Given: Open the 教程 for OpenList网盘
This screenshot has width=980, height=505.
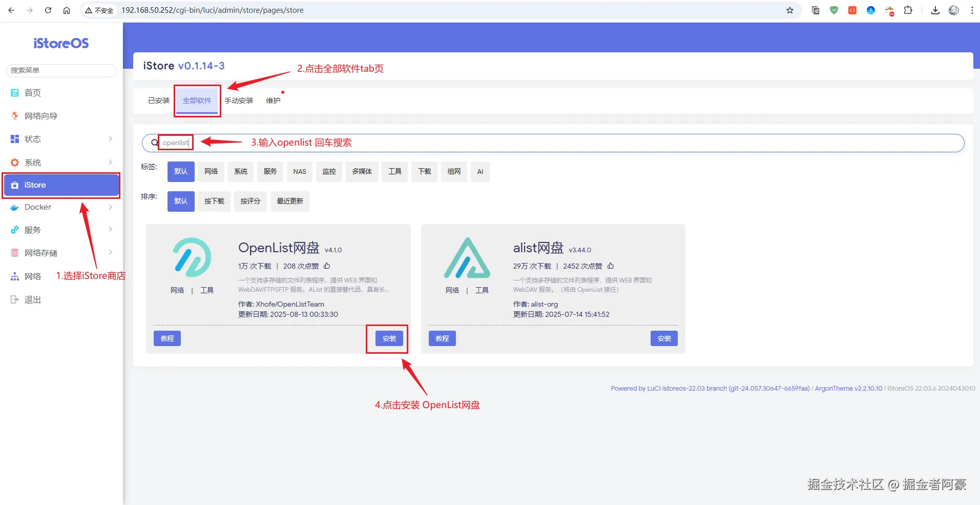Looking at the screenshot, I should click(x=167, y=338).
